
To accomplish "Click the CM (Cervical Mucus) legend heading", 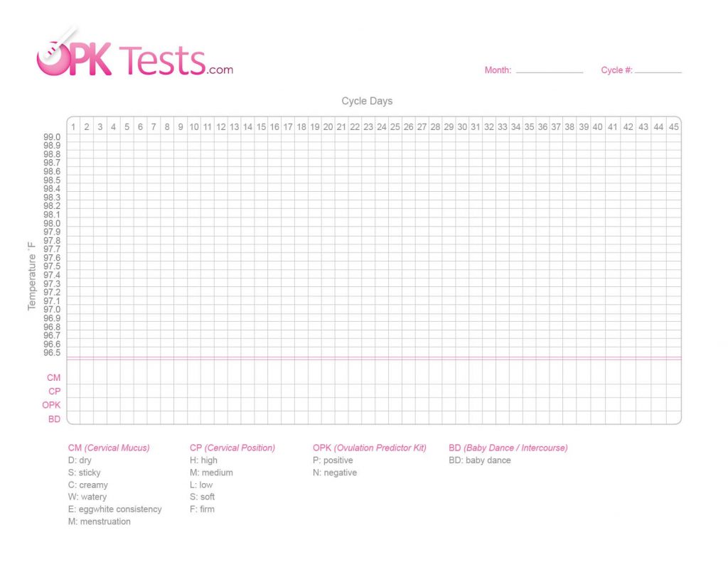I will tap(109, 448).
